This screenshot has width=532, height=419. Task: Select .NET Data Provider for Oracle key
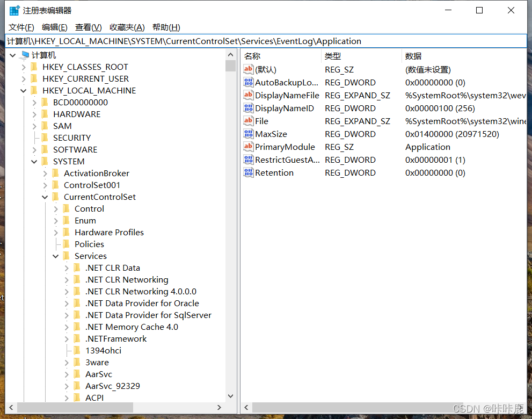(x=142, y=303)
